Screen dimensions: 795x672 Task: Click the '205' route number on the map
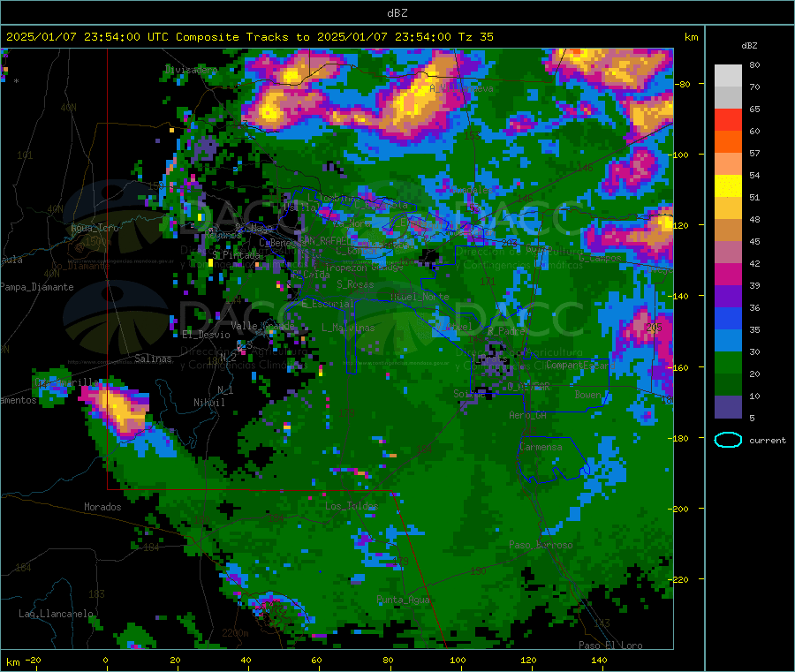[654, 328]
